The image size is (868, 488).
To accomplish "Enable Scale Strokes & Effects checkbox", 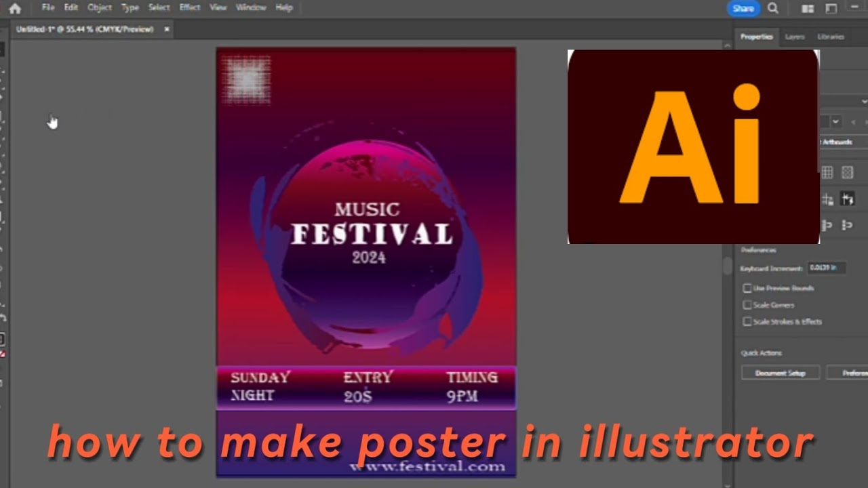I will pyautogui.click(x=747, y=322).
